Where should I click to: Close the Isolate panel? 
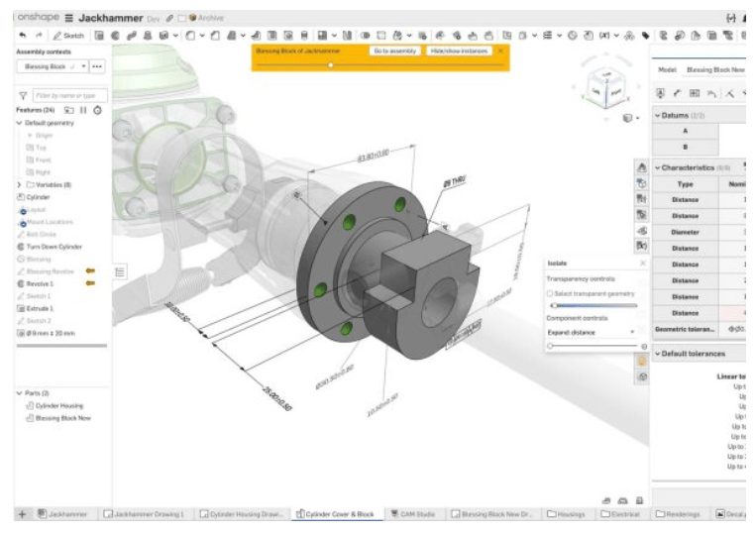(x=642, y=264)
